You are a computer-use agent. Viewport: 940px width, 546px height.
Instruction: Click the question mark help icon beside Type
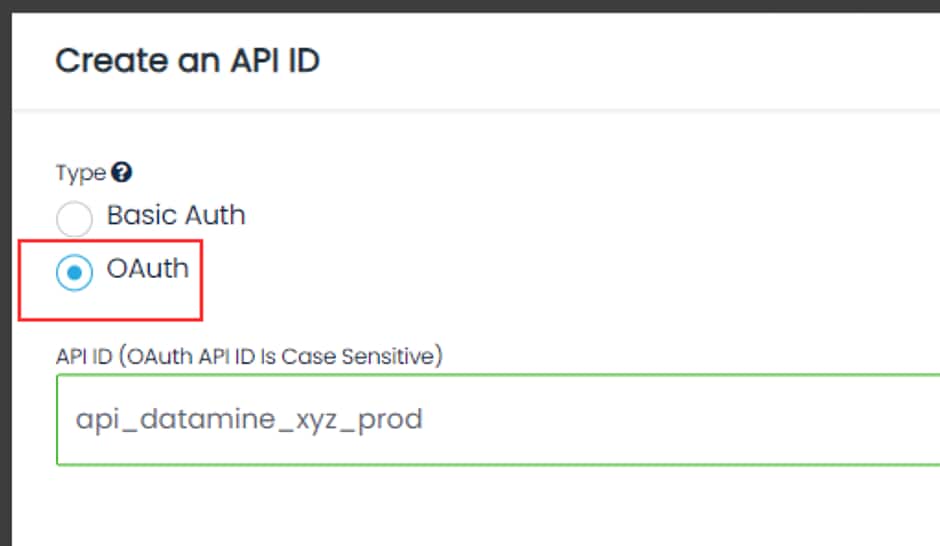[122, 173]
